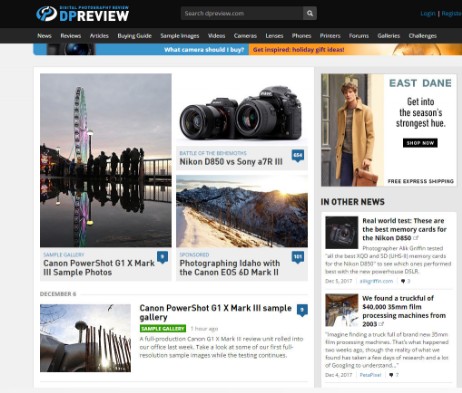Click external link icon after Nikon D850 memory cards
Viewport: 462px width, 393px height.
pos(416,238)
